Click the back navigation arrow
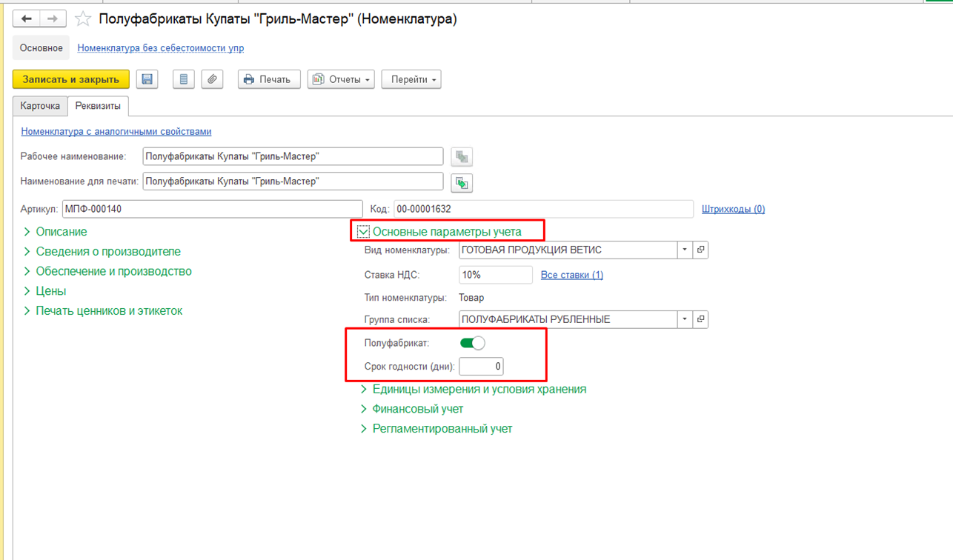 click(26, 19)
